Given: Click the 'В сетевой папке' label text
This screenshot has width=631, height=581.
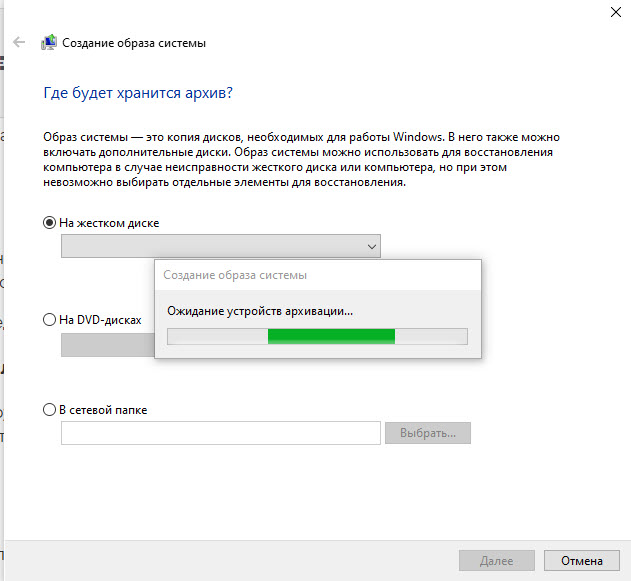Looking at the screenshot, I should pyautogui.click(x=103, y=410).
